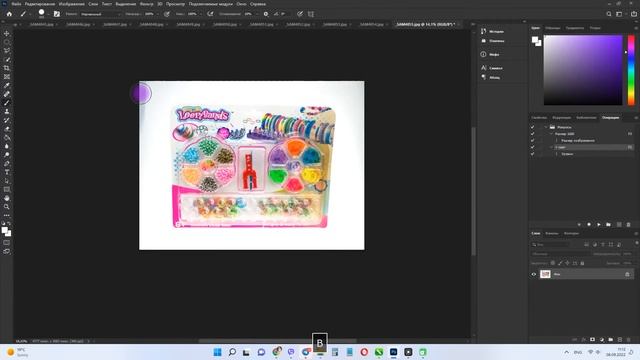Viewport: 640px width, 360px height.
Task: Open the Абзац collapsed panel
Action: [490, 77]
